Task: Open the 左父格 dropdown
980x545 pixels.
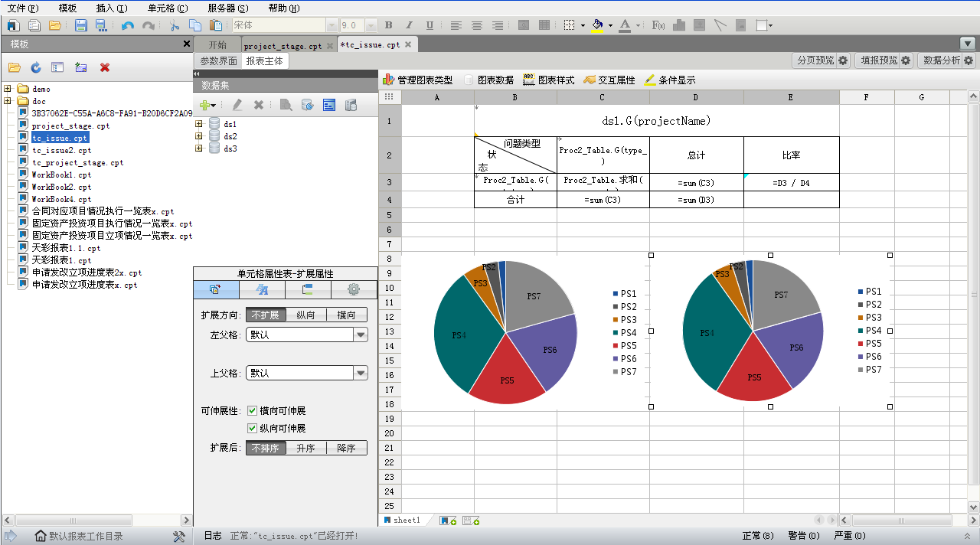Action: coord(360,335)
